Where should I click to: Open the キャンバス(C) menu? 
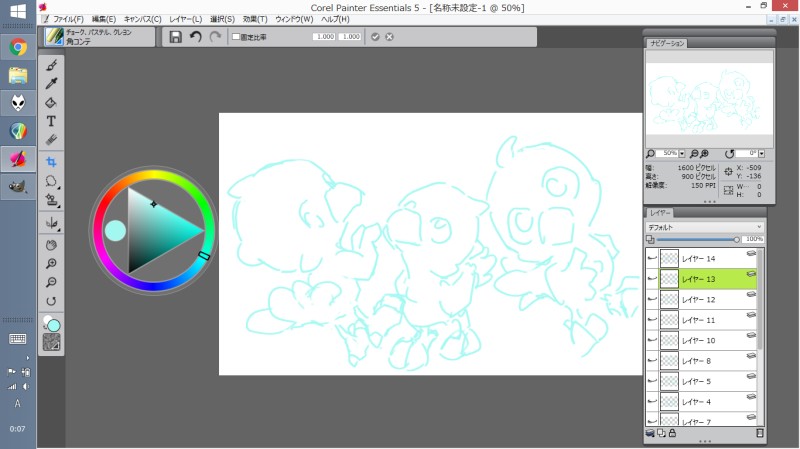[x=142, y=19]
